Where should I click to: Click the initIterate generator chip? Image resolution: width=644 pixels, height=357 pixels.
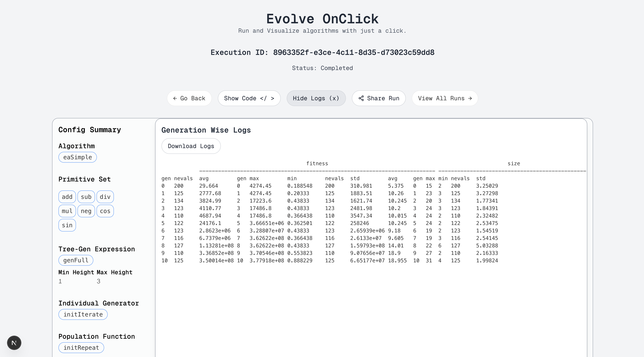click(x=83, y=314)
